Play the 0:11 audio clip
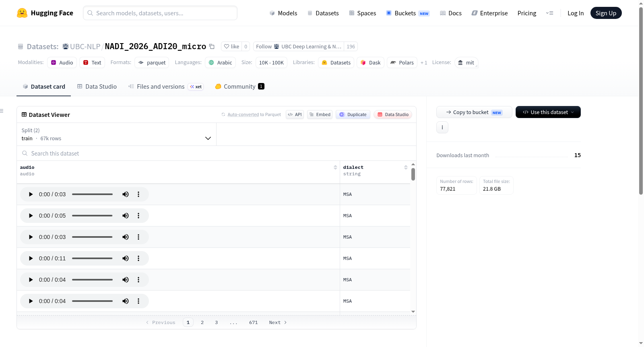Image resolution: width=644 pixels, height=347 pixels. [x=31, y=258]
